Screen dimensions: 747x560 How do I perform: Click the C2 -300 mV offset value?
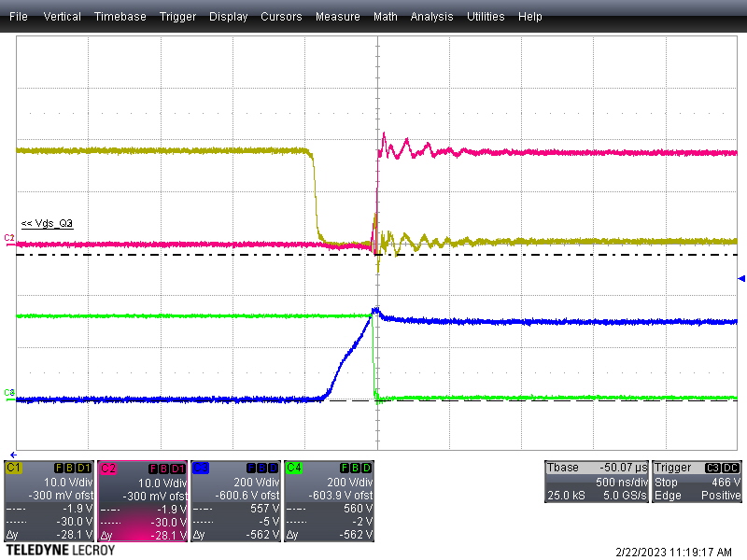155,497
